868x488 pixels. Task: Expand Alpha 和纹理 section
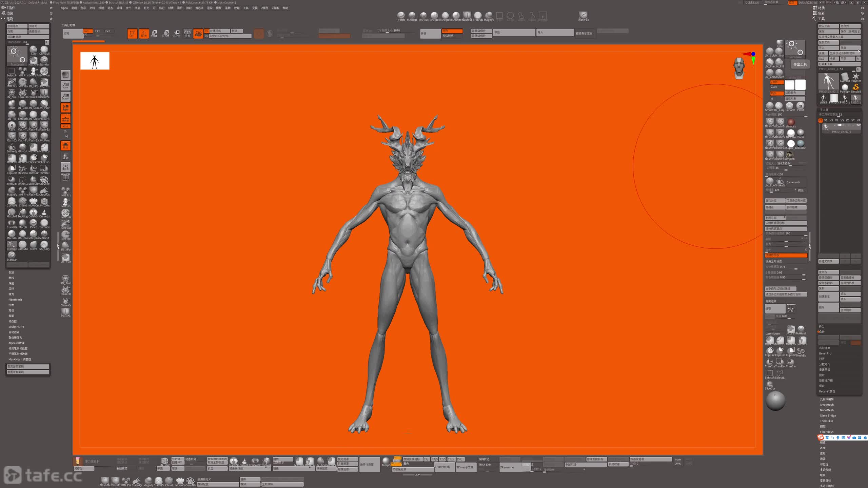[x=16, y=343]
